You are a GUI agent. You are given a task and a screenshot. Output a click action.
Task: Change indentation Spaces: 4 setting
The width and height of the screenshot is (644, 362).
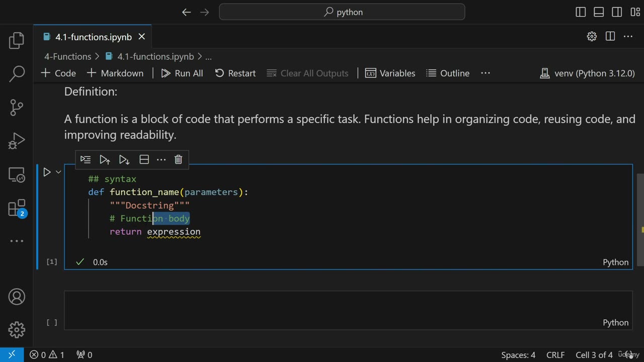click(x=518, y=354)
